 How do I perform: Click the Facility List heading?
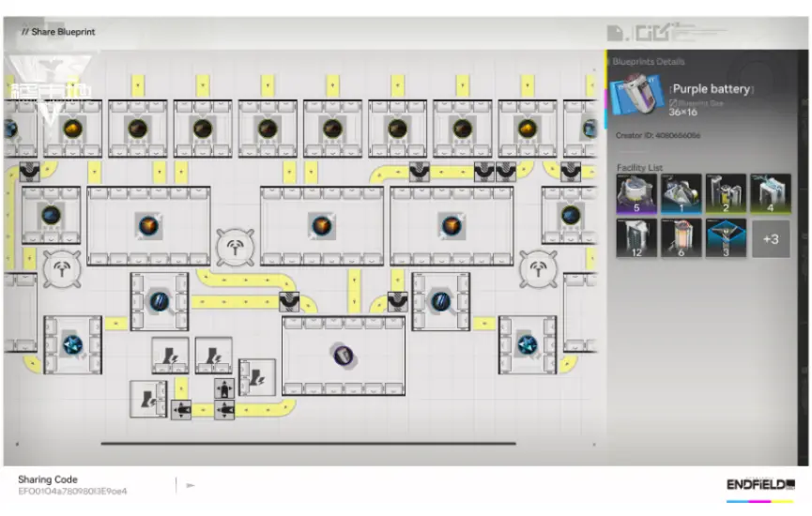639,168
